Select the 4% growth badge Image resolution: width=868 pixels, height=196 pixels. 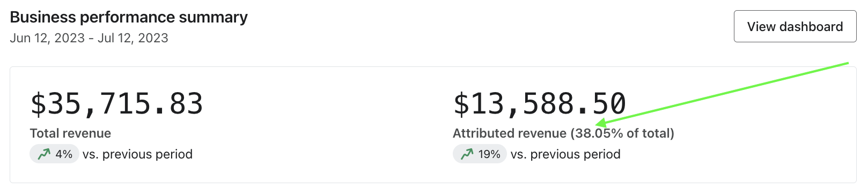[55, 154]
